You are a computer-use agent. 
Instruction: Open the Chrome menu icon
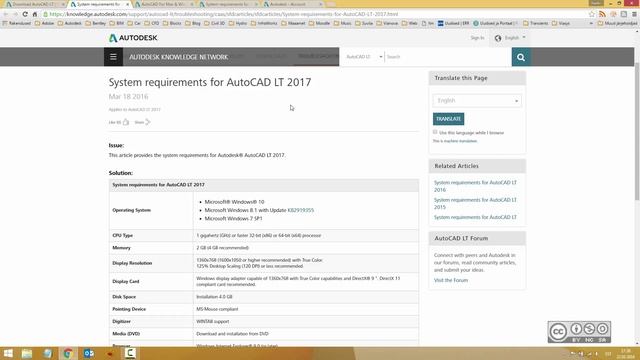click(634, 14)
